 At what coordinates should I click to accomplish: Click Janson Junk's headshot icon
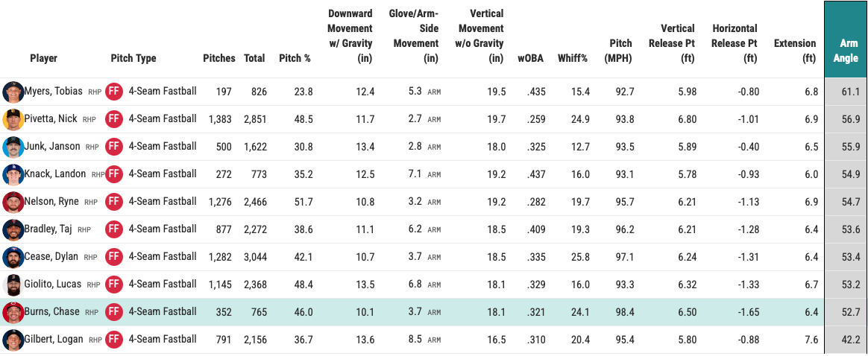[x=12, y=146]
